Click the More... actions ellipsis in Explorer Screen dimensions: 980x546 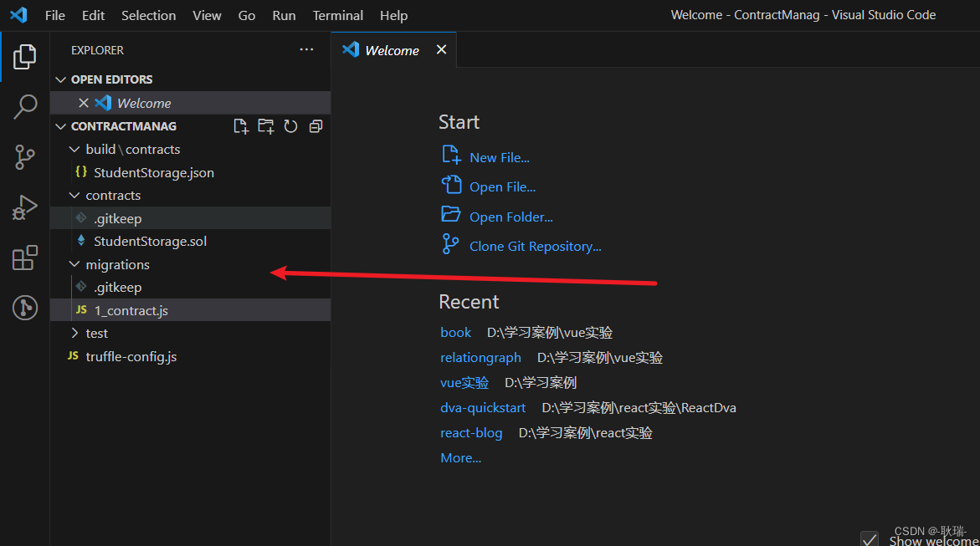tap(306, 49)
